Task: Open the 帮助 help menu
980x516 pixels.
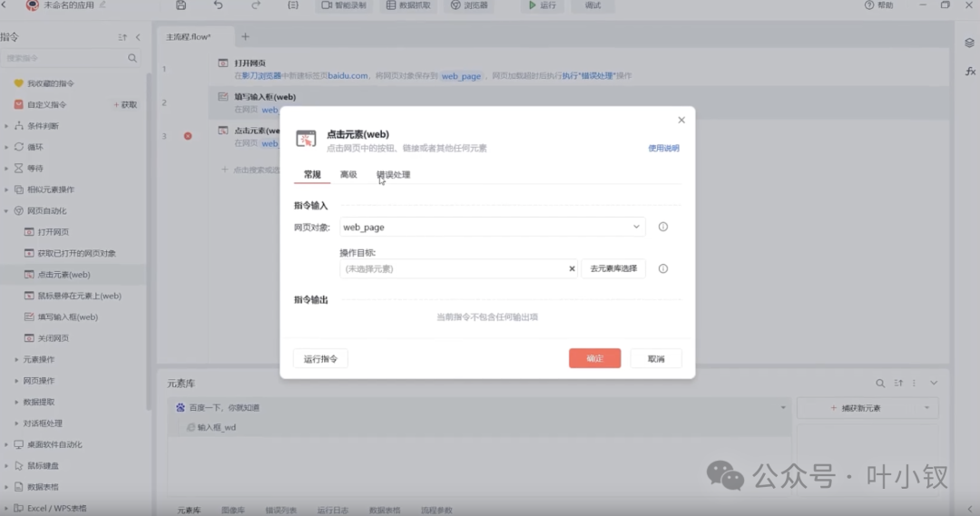Action: [x=878, y=5]
